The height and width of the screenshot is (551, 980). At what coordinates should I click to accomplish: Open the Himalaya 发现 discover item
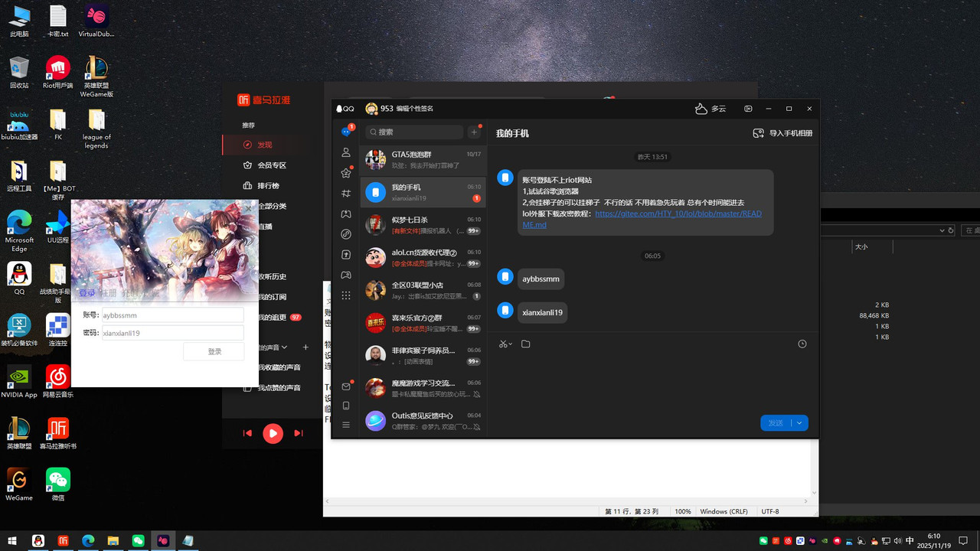[266, 145]
